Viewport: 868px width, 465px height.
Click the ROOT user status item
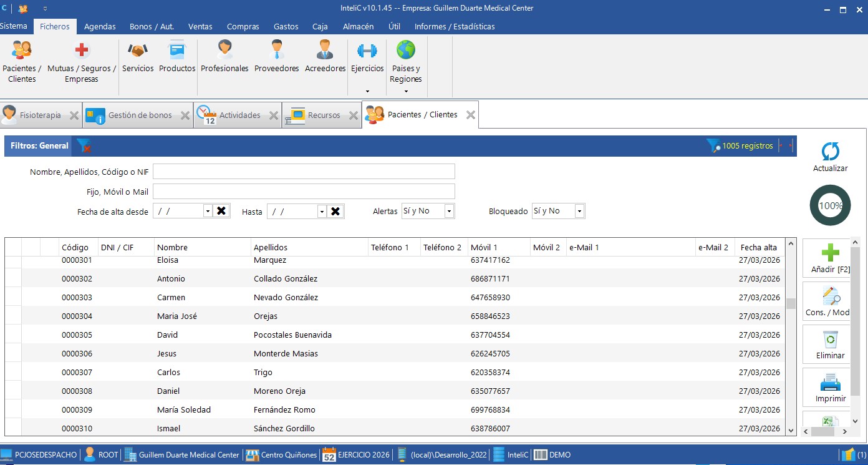click(101, 455)
